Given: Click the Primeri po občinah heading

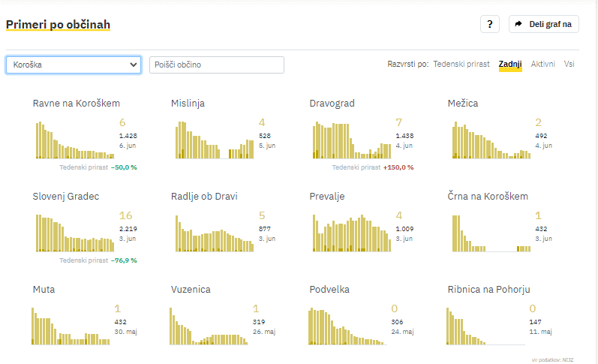Looking at the screenshot, I should (x=58, y=25).
